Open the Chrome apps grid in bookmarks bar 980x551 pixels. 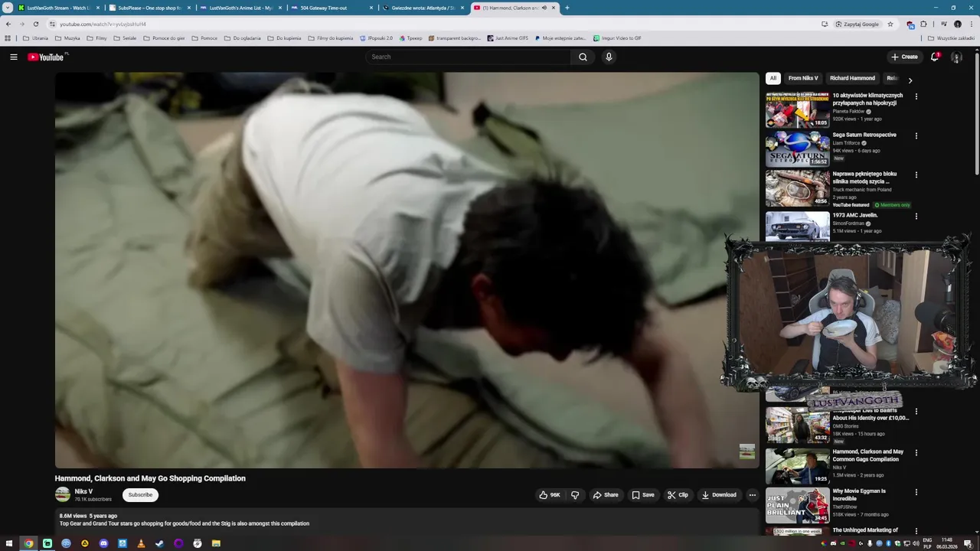[8, 37]
